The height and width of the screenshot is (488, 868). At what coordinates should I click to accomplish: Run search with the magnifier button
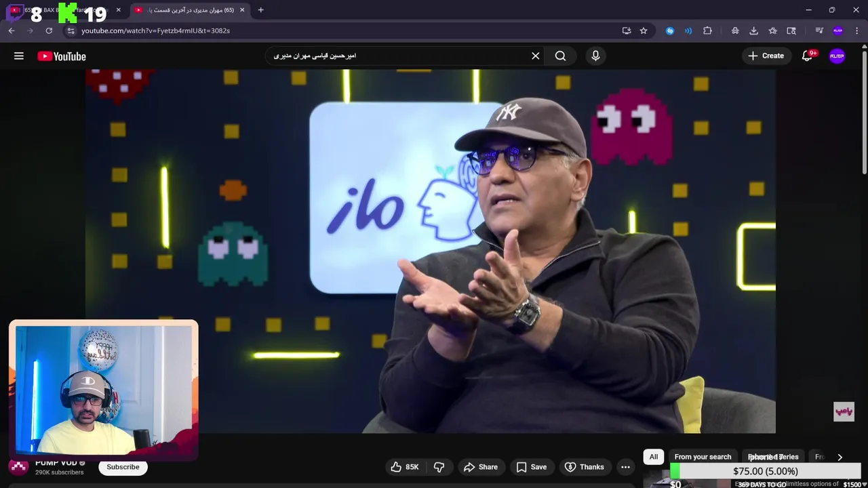tap(561, 56)
